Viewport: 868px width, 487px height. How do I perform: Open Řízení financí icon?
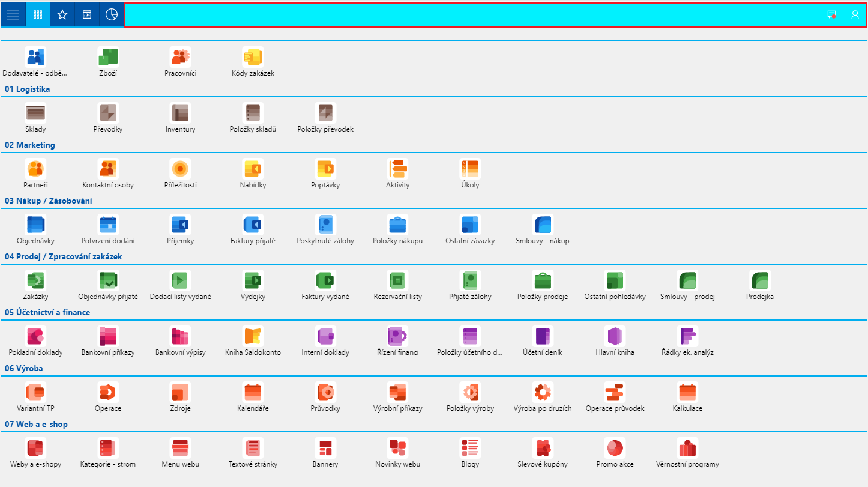pyautogui.click(x=398, y=336)
